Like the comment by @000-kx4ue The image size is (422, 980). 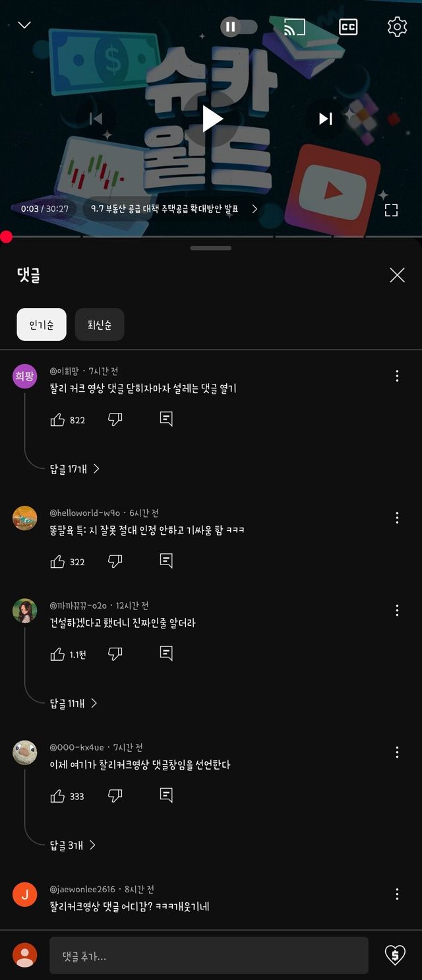(x=57, y=795)
